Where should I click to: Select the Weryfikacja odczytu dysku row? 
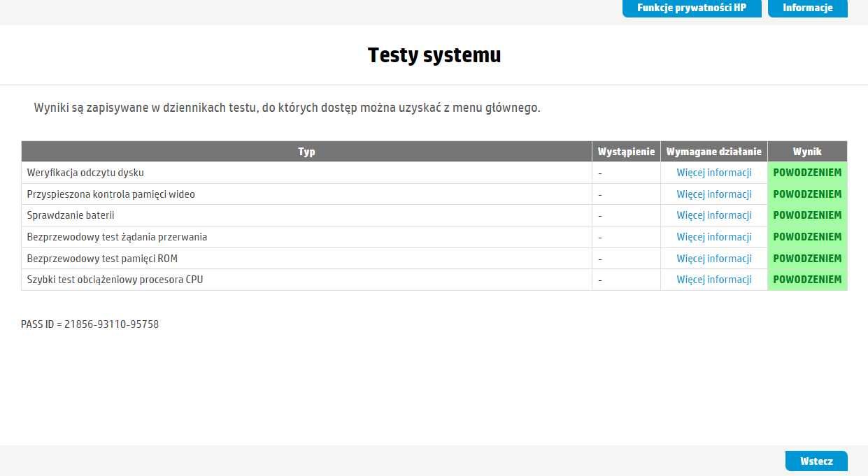[434, 173]
